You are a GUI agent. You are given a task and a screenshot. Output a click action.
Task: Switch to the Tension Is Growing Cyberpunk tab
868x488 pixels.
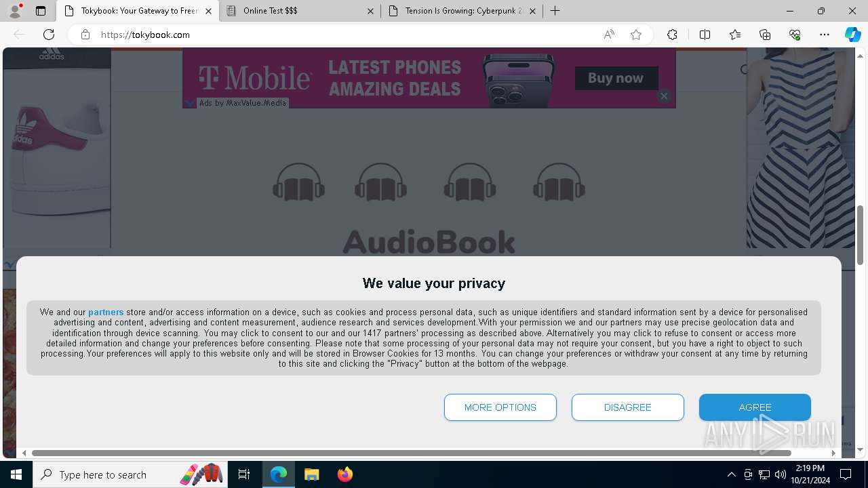(x=464, y=11)
